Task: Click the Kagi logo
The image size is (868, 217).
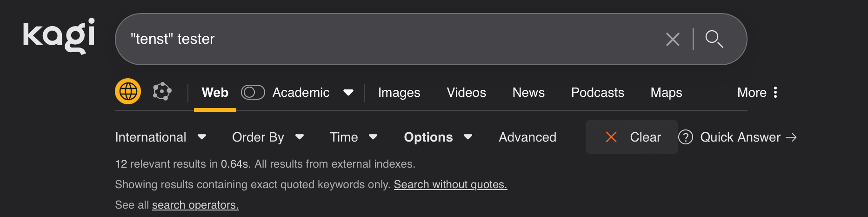Action: 59,36
